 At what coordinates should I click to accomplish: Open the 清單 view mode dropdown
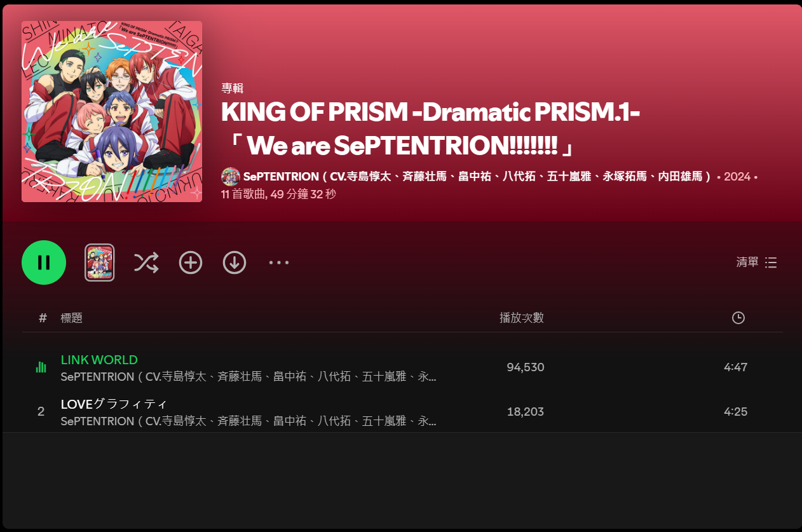tap(756, 263)
